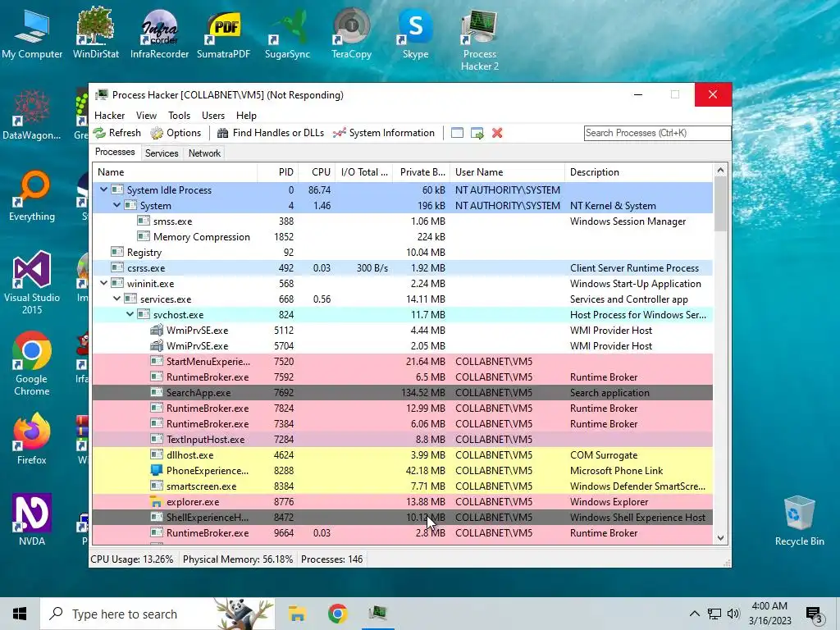Open Options from the toolbar
Viewport: 840px width, 630px height.
click(176, 133)
